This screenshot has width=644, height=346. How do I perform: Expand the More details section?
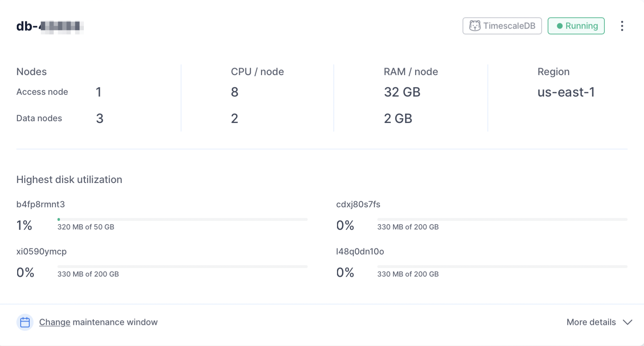coord(591,322)
